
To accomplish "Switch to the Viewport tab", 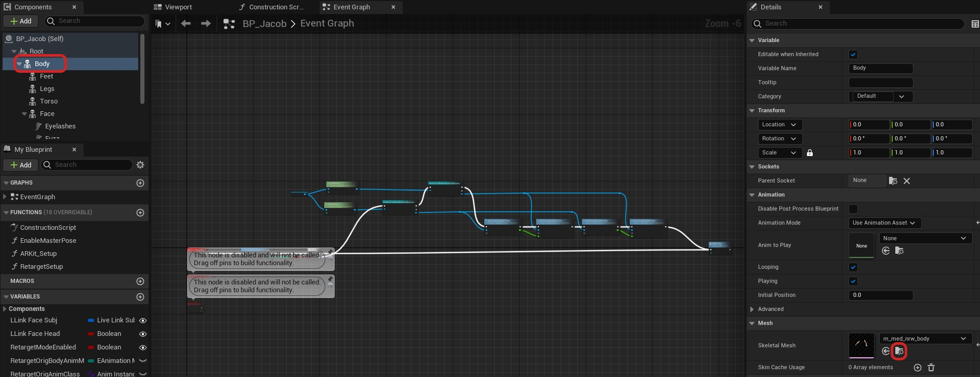I will pyautogui.click(x=178, y=7).
